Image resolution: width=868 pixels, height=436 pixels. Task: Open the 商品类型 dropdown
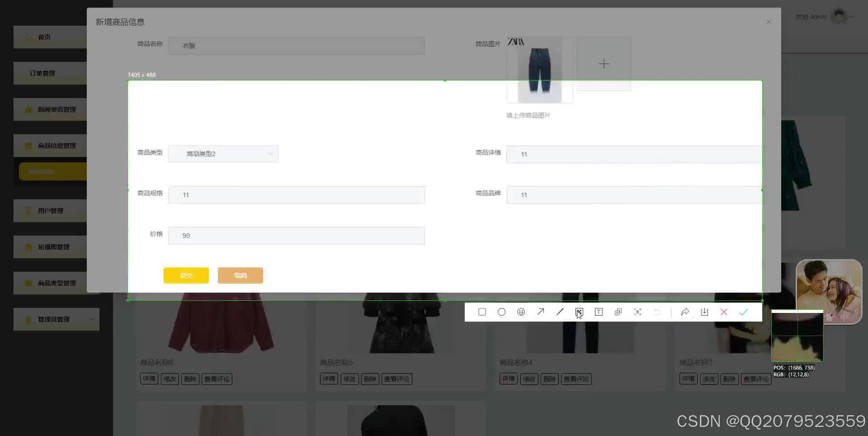click(223, 154)
